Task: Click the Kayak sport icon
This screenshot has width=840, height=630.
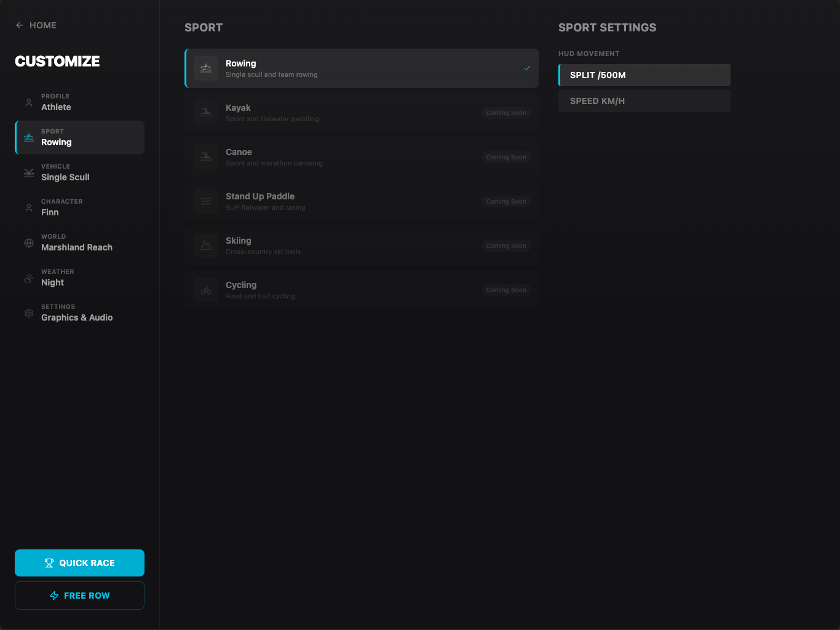Action: [x=206, y=113]
